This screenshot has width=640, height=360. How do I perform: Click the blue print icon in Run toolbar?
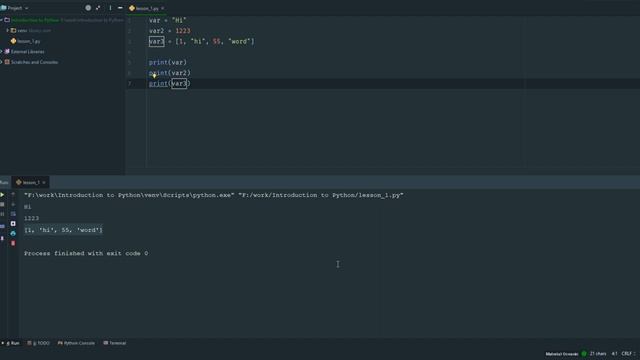coord(13,233)
